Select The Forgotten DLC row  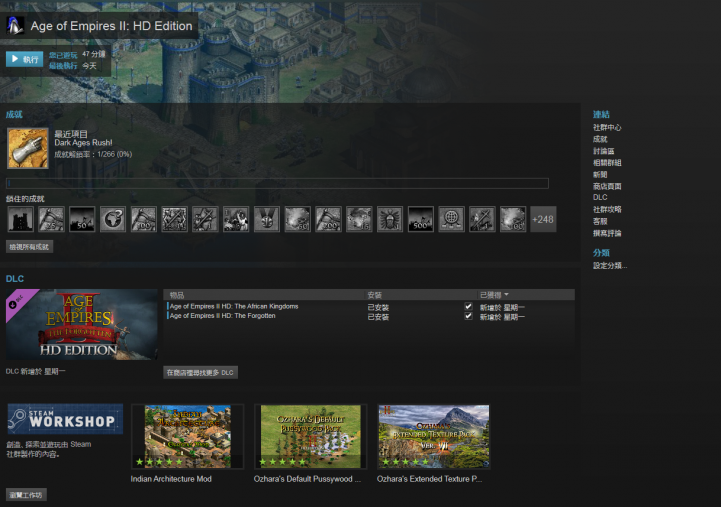coord(369,316)
